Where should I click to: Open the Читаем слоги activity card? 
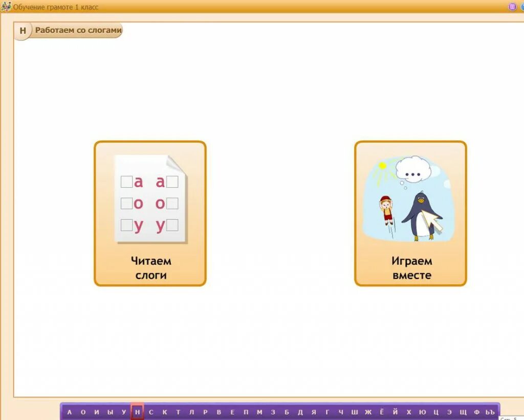pos(150,213)
